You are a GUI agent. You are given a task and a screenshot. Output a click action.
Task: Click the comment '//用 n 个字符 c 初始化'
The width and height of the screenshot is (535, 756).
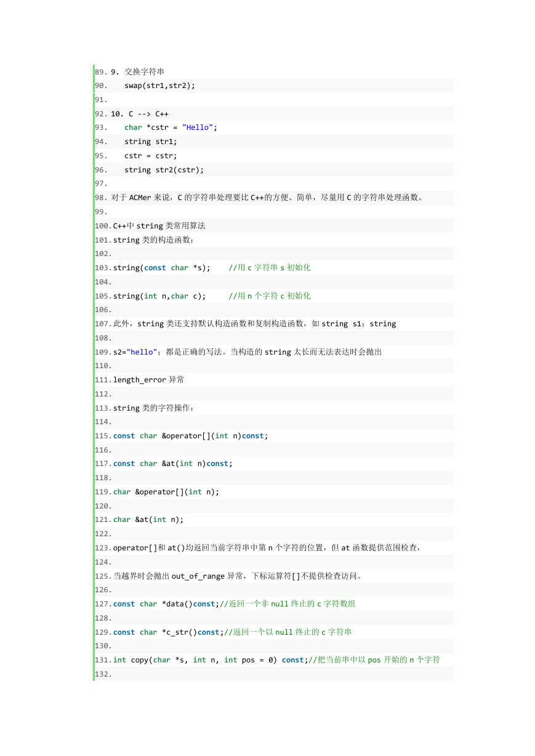coord(270,296)
